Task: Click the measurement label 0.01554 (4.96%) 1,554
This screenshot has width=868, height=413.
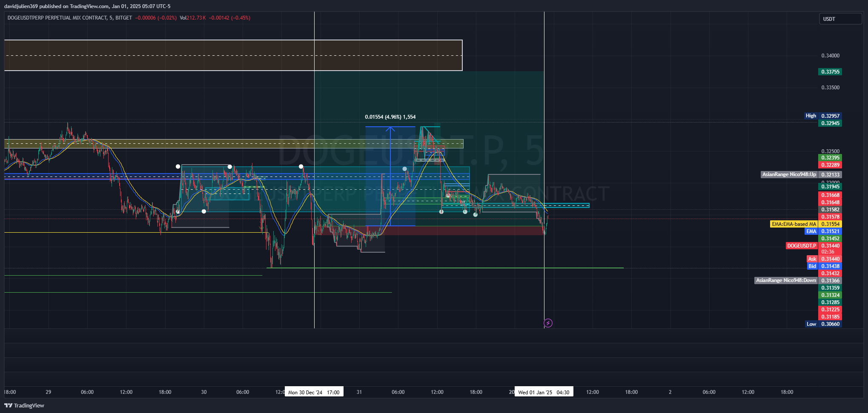Action: pos(390,117)
